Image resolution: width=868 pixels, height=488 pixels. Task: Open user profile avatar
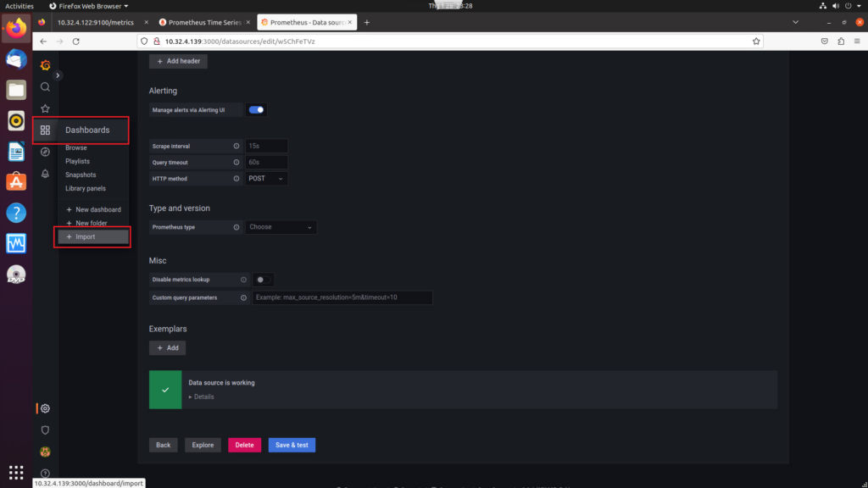46,452
